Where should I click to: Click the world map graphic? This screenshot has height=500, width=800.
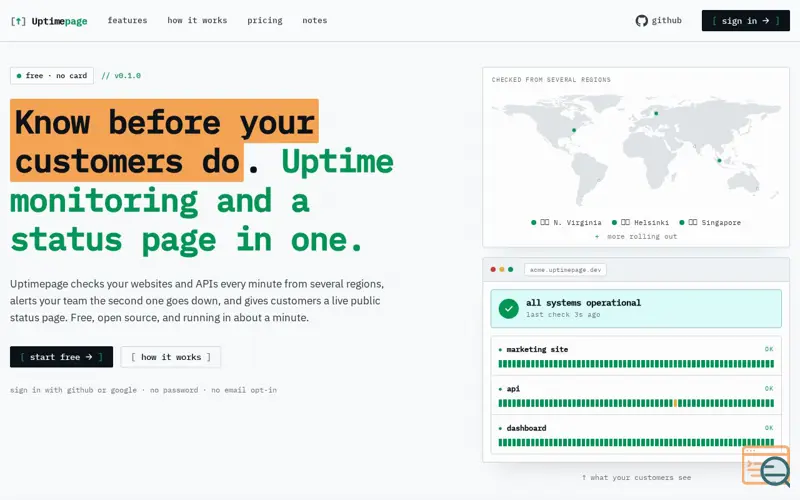pyautogui.click(x=636, y=150)
